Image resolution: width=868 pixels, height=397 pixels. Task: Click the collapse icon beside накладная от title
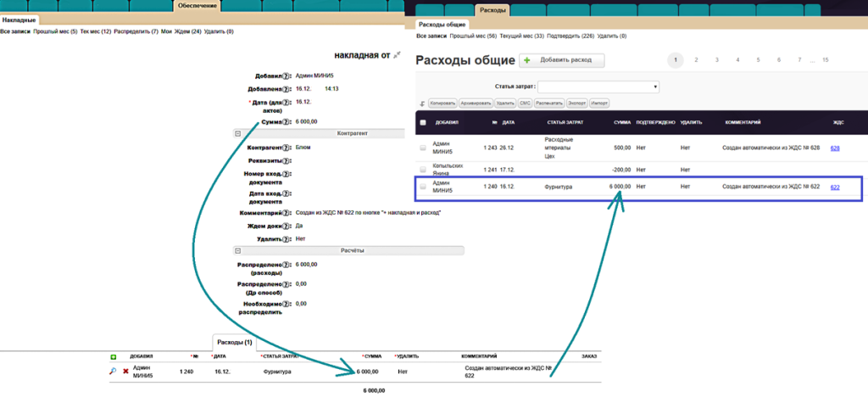(397, 54)
